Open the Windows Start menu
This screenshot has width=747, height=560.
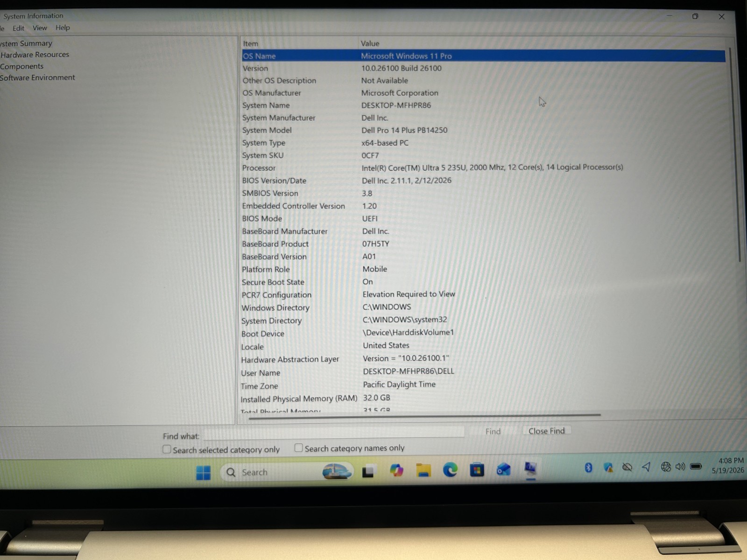204,473
